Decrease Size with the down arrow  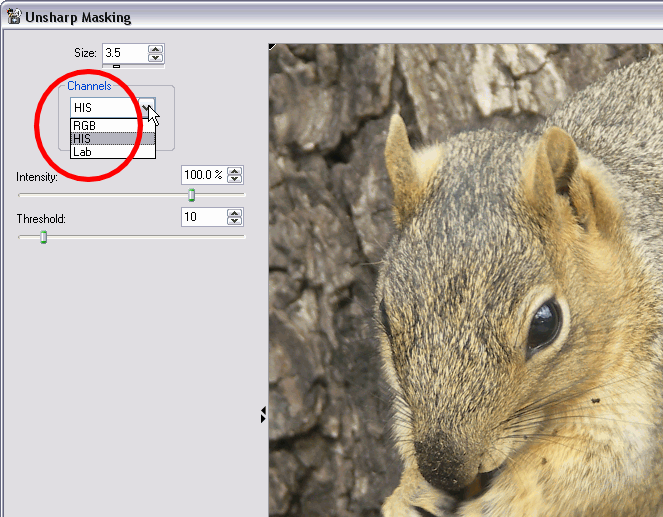[x=155, y=58]
